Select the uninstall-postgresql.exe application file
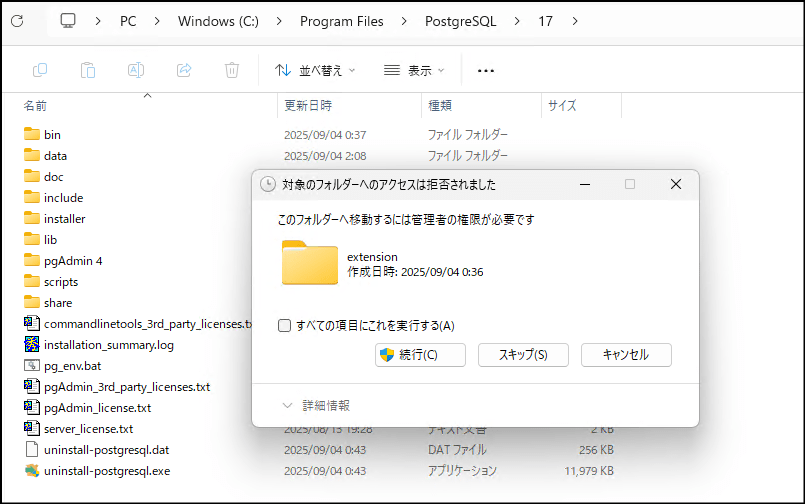Image resolution: width=805 pixels, height=504 pixels. point(106,470)
